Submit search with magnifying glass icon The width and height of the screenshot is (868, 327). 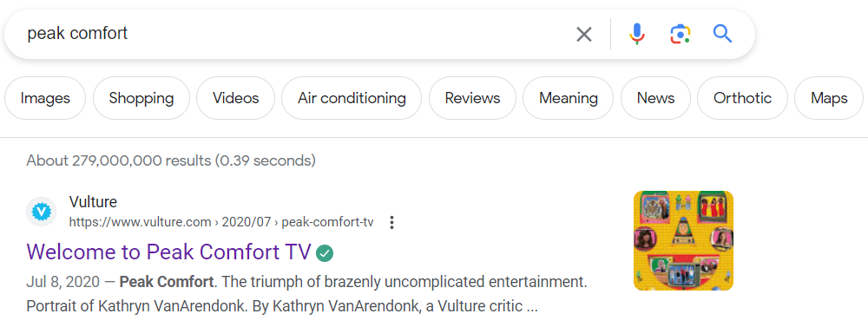(722, 35)
